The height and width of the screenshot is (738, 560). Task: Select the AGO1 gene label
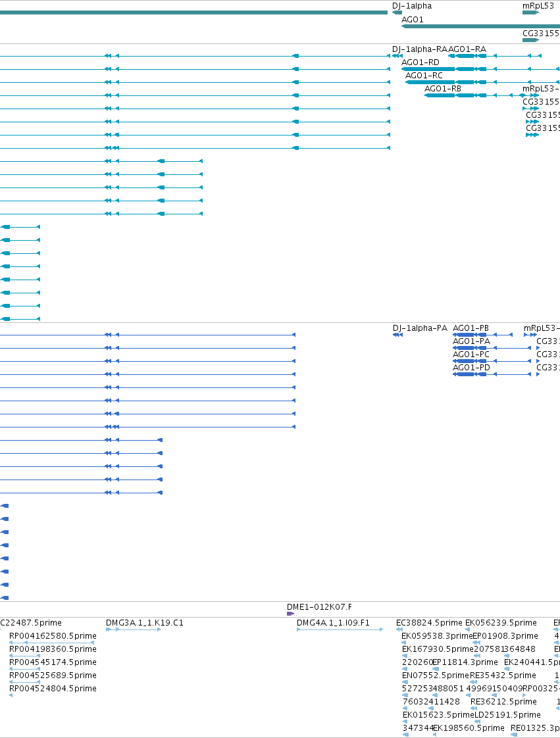412,20
